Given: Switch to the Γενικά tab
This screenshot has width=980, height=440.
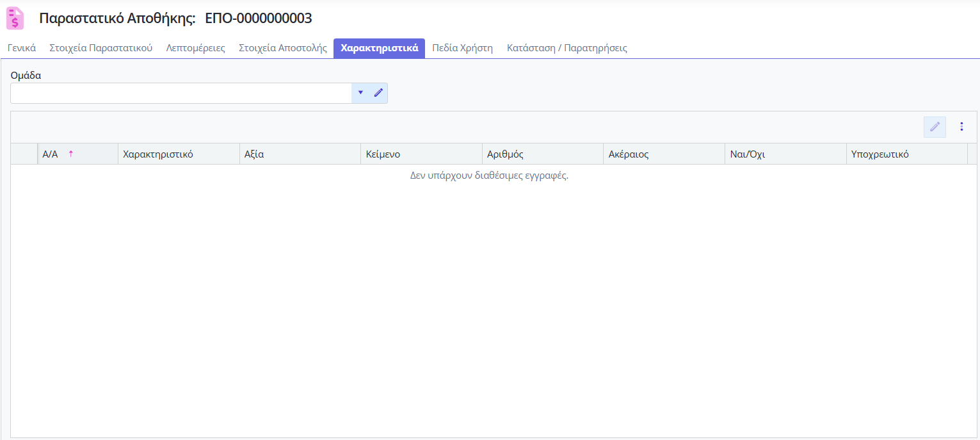Looking at the screenshot, I should click(x=22, y=48).
